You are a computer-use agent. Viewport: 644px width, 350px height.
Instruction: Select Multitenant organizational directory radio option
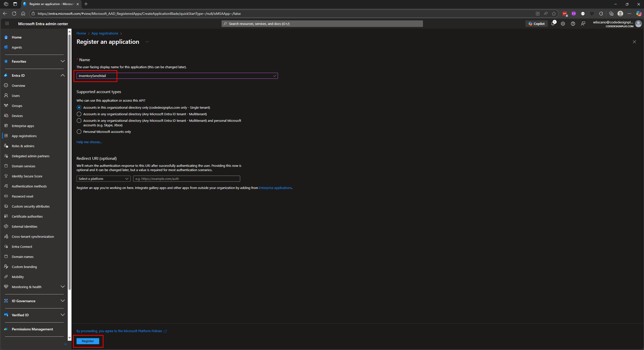coord(79,114)
